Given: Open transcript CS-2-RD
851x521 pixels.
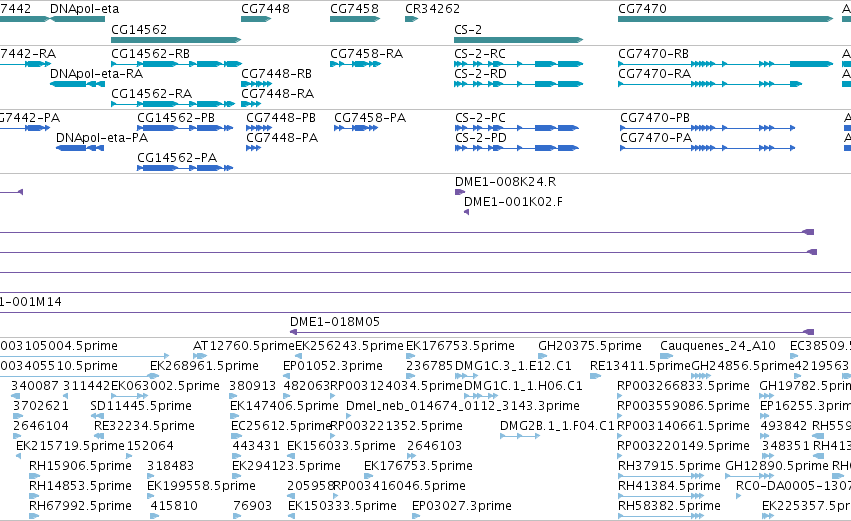Looking at the screenshot, I should 480,74.
